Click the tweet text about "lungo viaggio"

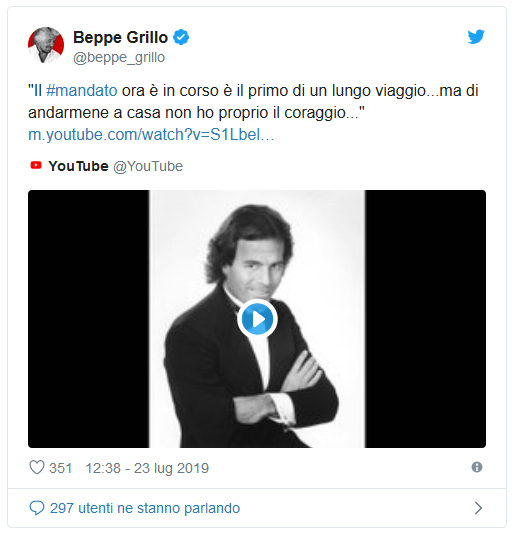click(253, 102)
